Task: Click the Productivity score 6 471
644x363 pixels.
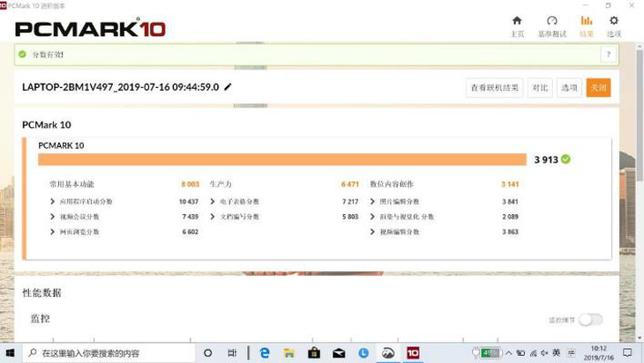Action: coord(350,184)
